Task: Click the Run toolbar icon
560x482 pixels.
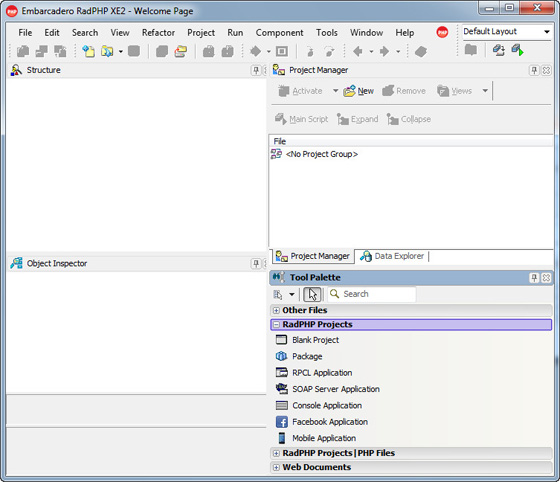Action: [x=255, y=51]
